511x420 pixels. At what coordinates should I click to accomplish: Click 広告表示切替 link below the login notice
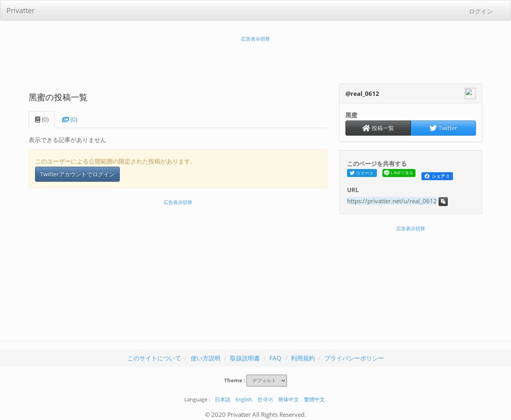[x=177, y=202]
